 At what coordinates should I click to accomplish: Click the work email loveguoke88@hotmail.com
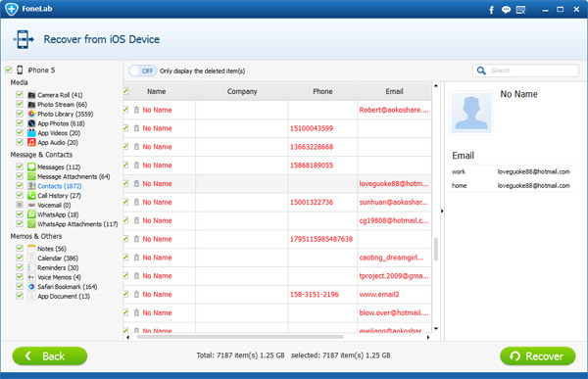pyautogui.click(x=534, y=171)
